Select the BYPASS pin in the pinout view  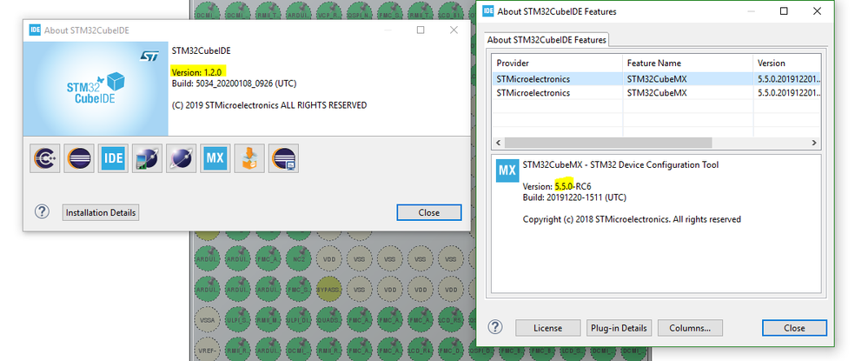pos(328,290)
